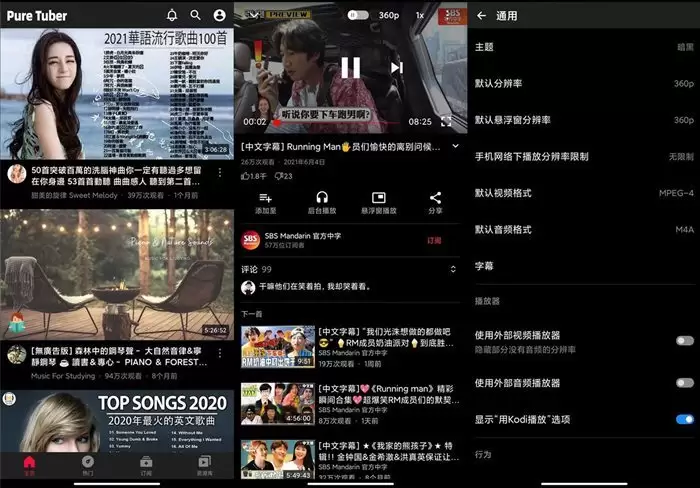700x488 pixels.
Task: Enter fullscreen in the video player
Action: [446, 121]
